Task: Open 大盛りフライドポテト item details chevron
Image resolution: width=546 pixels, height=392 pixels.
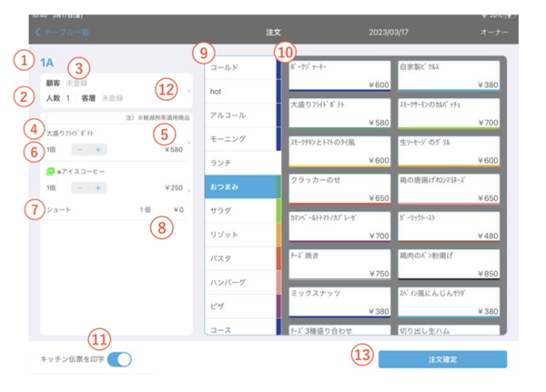Action: coord(188,143)
